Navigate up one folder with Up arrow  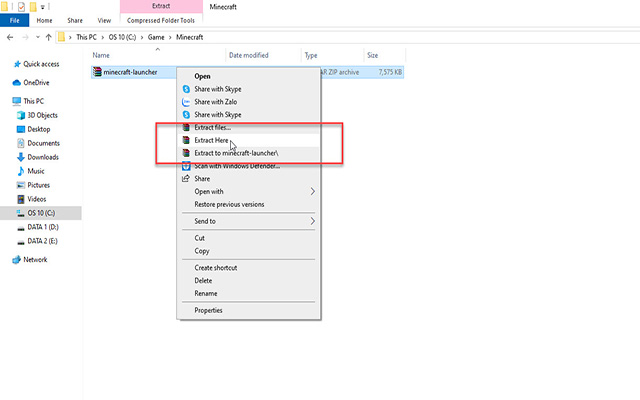point(48,37)
